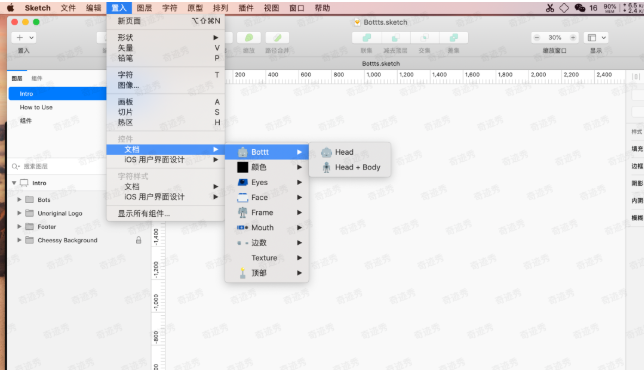644x371 pixels.
Task: Apply the Union (联集) boolean operation
Action: [x=366, y=38]
